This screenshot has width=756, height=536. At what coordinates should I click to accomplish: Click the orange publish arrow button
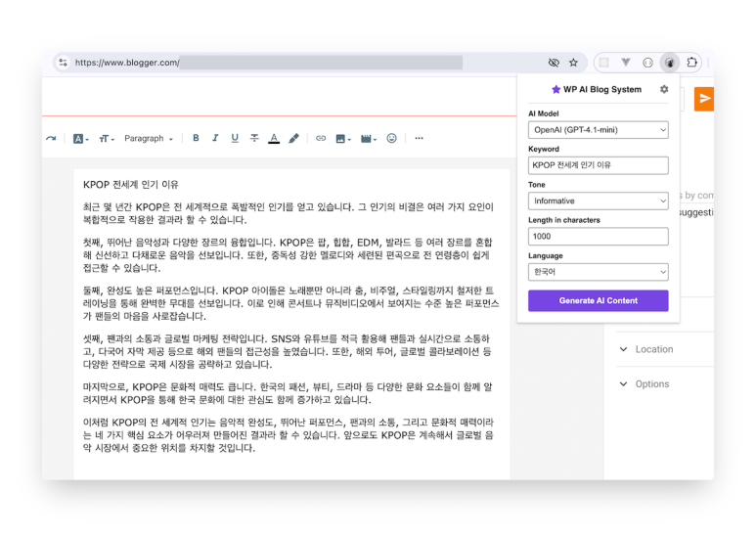704,99
